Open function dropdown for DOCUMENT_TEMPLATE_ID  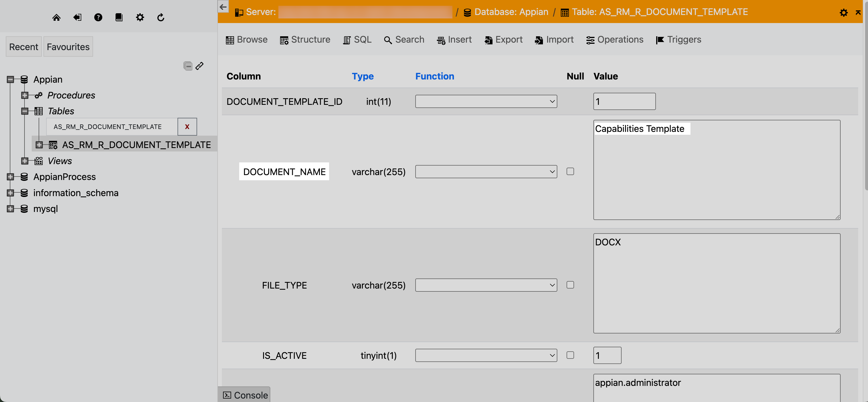pos(486,101)
